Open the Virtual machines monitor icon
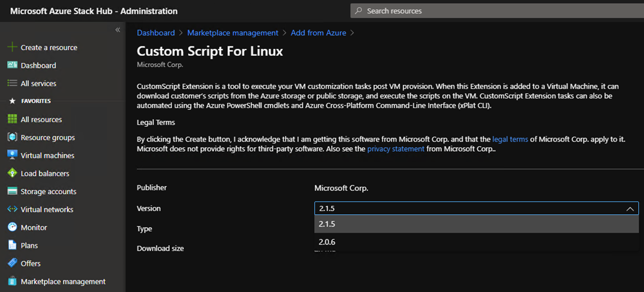The height and width of the screenshot is (292, 644). [12, 156]
